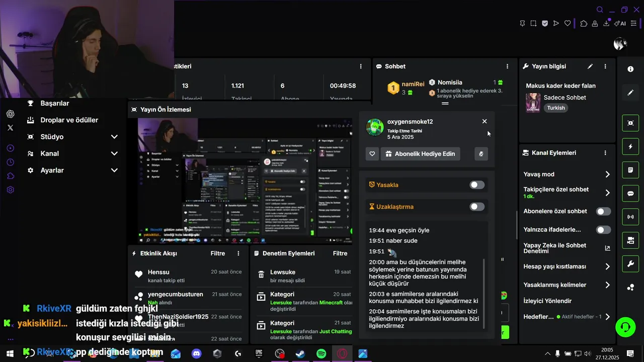This screenshot has width=644, height=362.
Task: Toggle the stream preview panel icon in sidebar
Action: click(x=630, y=123)
